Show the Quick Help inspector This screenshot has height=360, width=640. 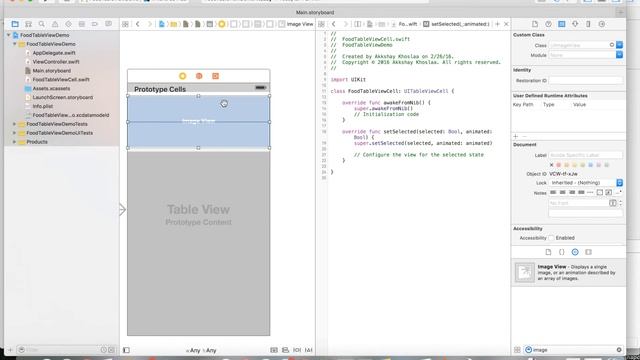pyautogui.click(x=548, y=24)
